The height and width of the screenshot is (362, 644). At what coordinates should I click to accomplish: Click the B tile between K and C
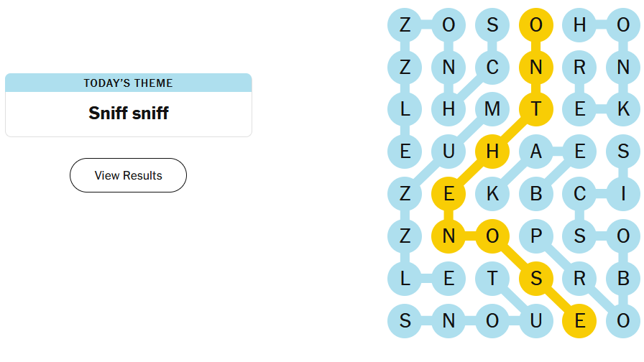pos(535,193)
